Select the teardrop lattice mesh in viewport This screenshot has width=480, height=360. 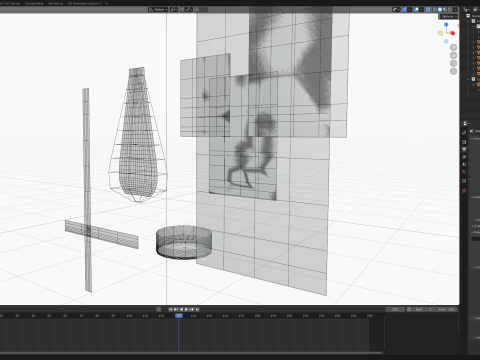click(138, 134)
